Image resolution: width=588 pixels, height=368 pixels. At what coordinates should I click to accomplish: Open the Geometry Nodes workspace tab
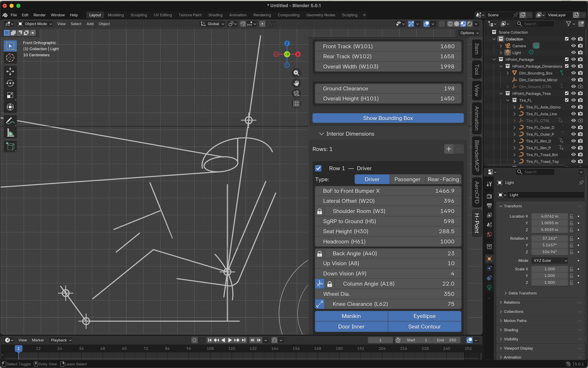click(x=321, y=15)
